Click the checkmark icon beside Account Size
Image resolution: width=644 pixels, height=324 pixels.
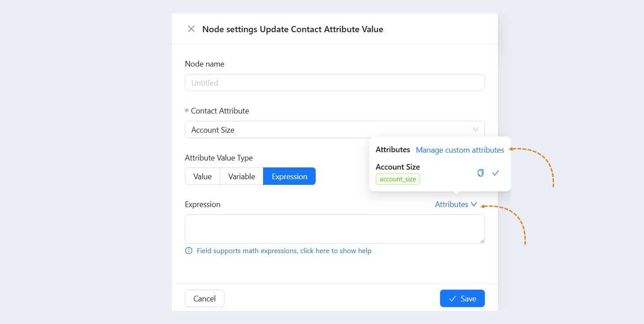point(495,173)
